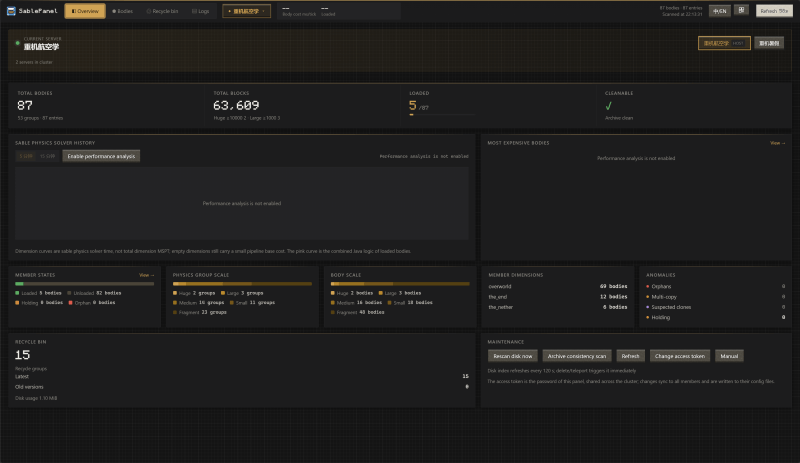Viewport: 800px width, 463px height.
Task: Click the Cleanable green checkmark icon
Action: tap(608, 106)
